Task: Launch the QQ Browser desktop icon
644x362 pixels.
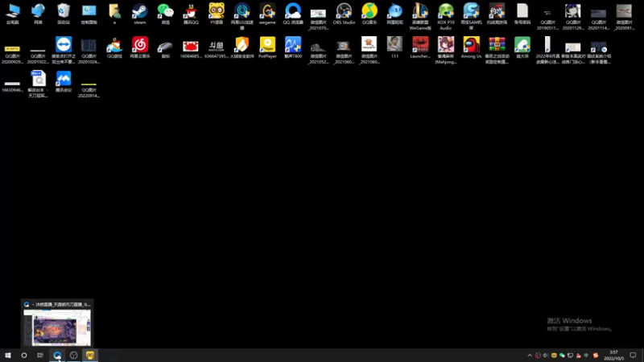Action: coord(293,14)
